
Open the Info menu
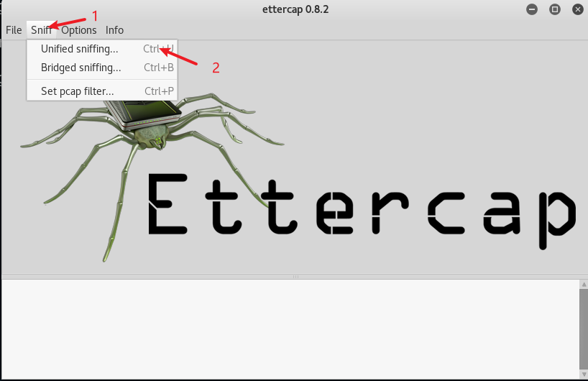pyautogui.click(x=114, y=30)
